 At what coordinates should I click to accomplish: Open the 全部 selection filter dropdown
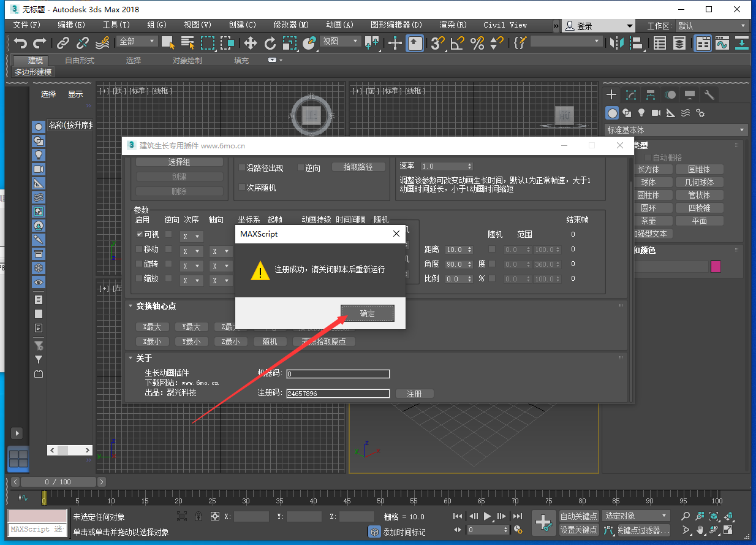tap(137, 41)
